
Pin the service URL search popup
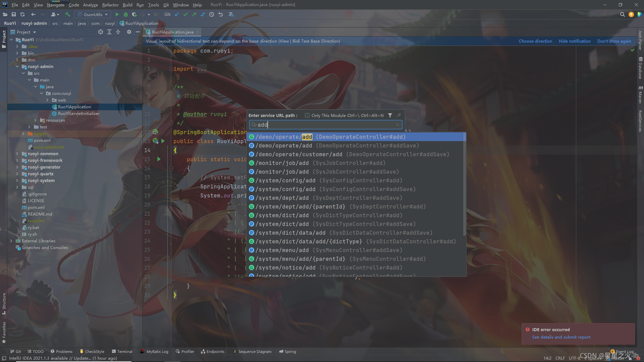[x=399, y=115]
